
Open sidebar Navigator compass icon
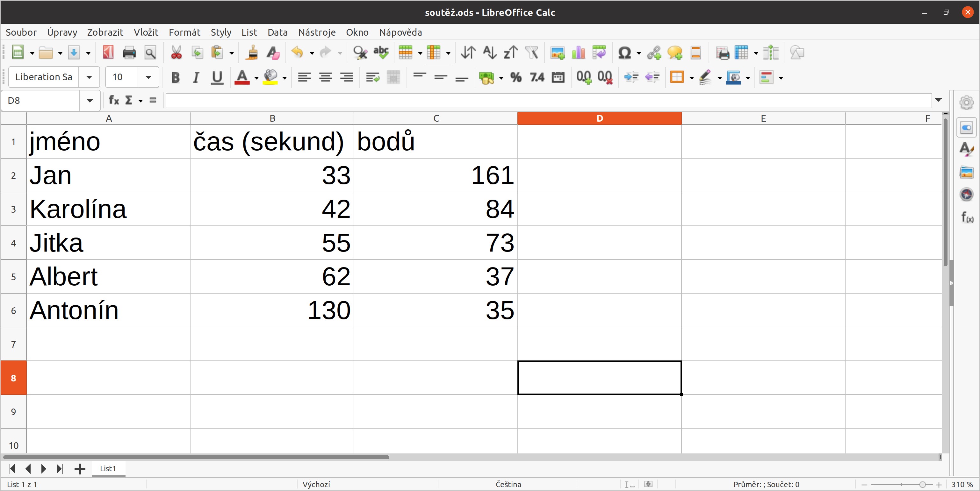(967, 194)
